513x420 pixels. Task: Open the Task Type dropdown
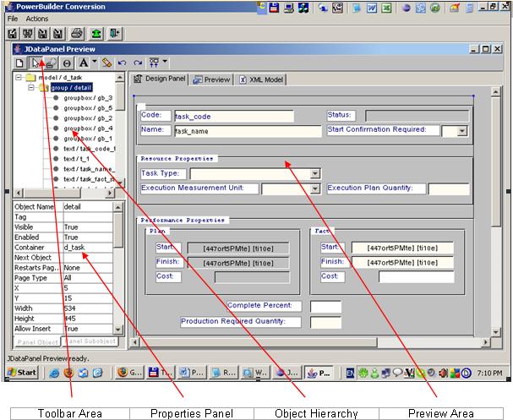tap(315, 174)
